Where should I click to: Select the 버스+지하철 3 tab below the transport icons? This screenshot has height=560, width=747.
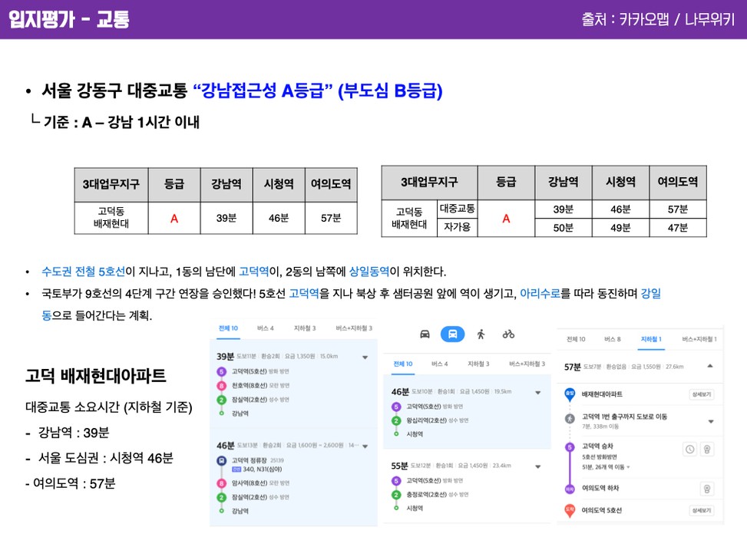(x=527, y=364)
